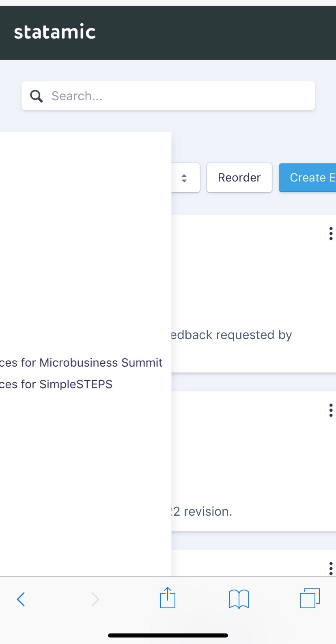Open the three-dot menu on the second entry
The image size is (336, 644).
pyautogui.click(x=331, y=410)
